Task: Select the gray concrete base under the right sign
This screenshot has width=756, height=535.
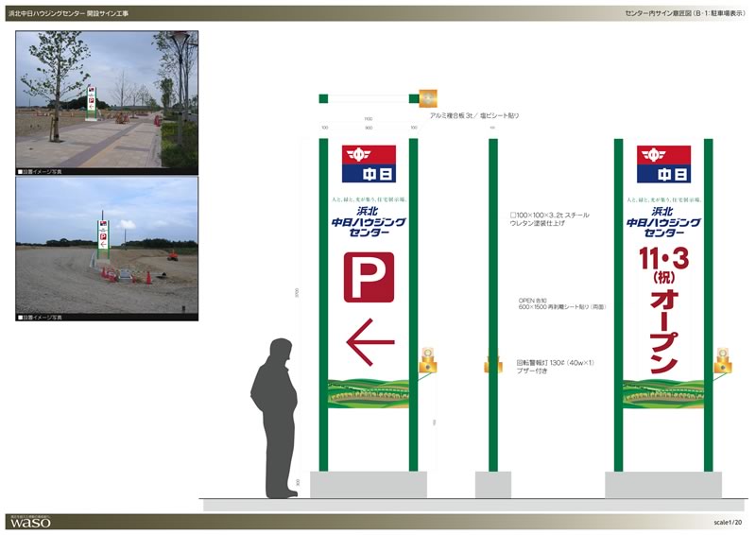Action: click(663, 485)
